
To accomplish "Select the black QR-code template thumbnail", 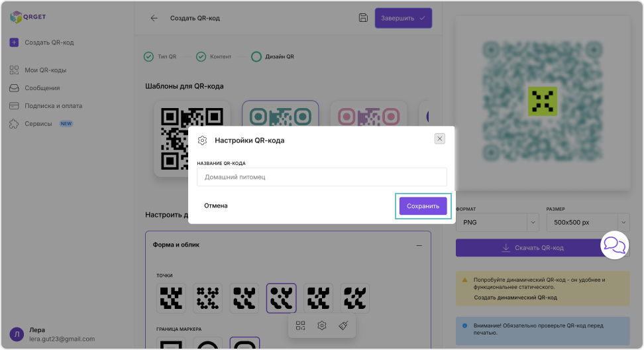I will click(192, 138).
